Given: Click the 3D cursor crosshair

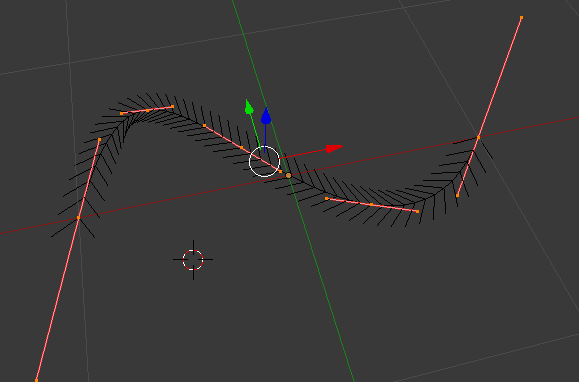Looking at the screenshot, I should pyautogui.click(x=193, y=260).
